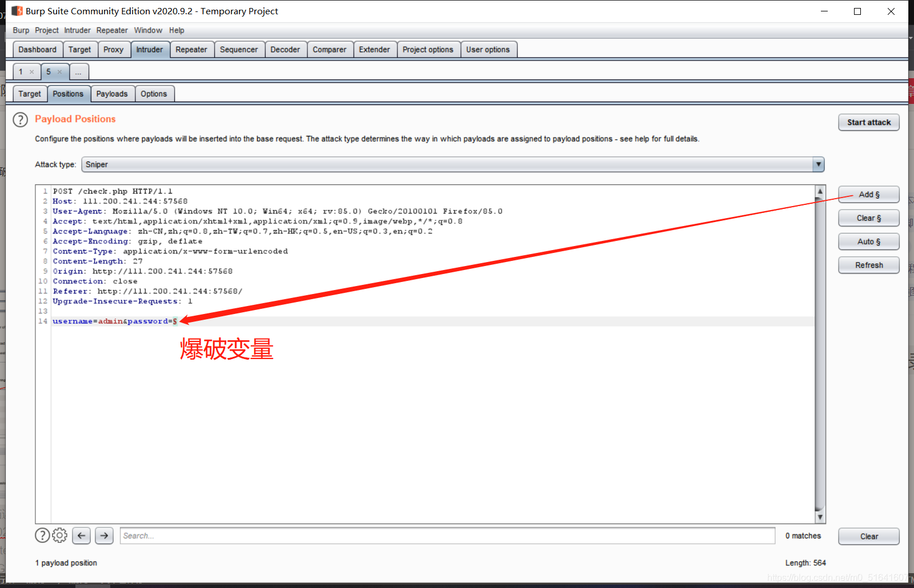Click the Start attack button
Screen dimensions: 914x588
tap(869, 122)
